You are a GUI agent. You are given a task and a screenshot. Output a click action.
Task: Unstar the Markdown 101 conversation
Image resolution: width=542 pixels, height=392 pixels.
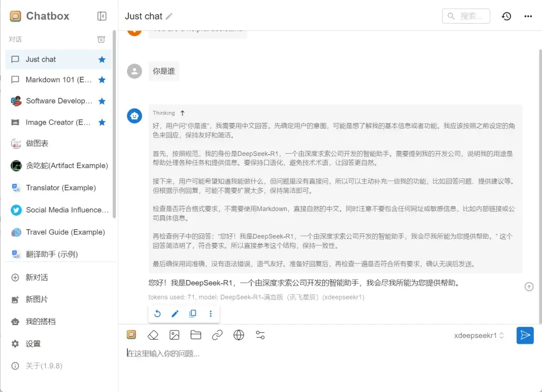[101, 80]
